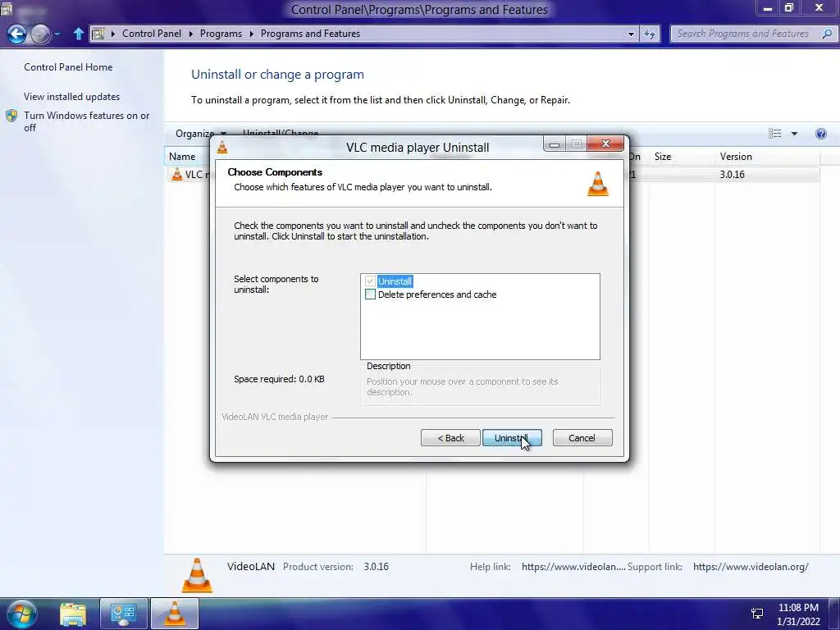Open the videolan Help link URL
840x630 pixels.
point(573,567)
